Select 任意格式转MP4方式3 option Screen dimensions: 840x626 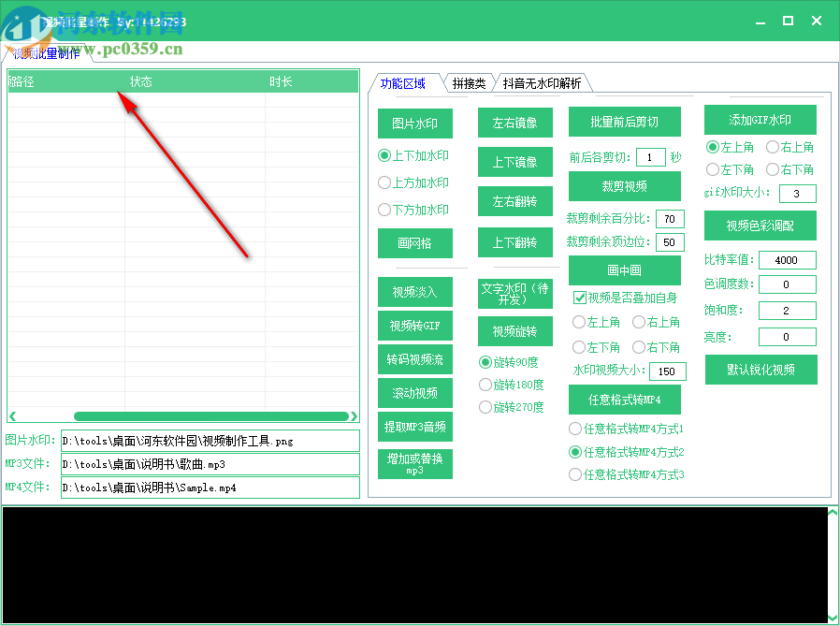tap(626, 474)
